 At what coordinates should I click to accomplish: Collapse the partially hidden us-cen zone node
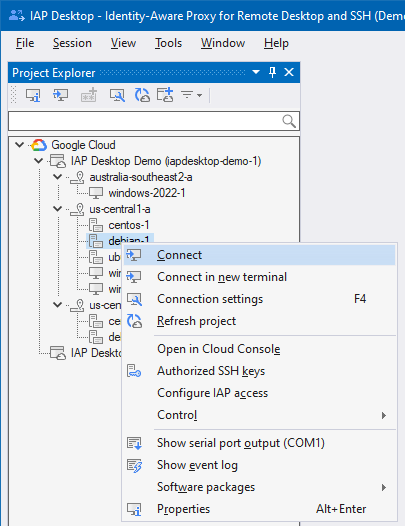tap(58, 305)
